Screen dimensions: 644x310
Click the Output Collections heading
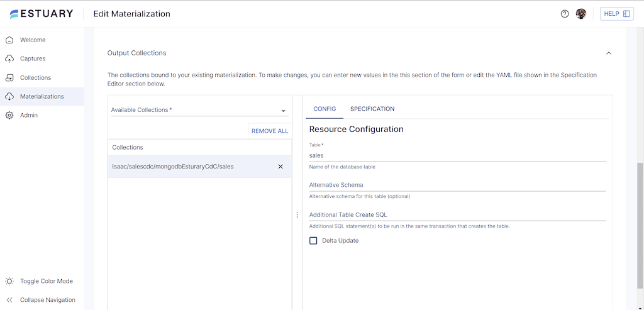coord(136,53)
